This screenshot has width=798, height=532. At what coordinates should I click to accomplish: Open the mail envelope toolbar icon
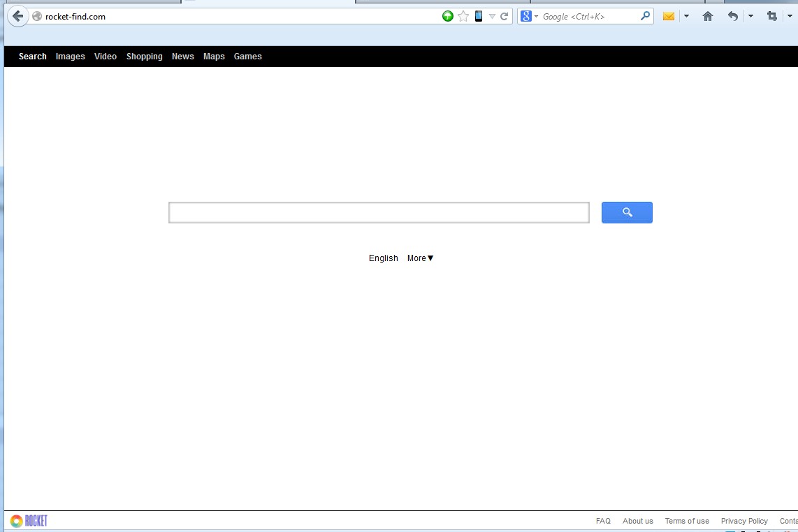(x=669, y=16)
